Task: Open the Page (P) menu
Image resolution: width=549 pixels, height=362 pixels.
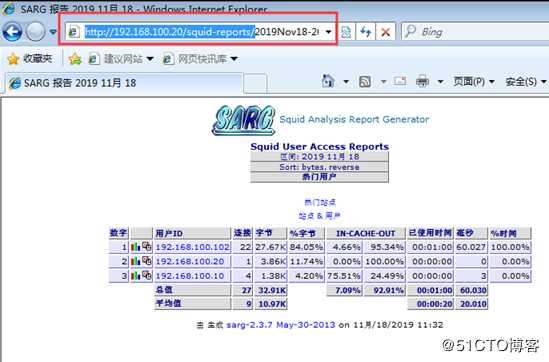Action: [x=474, y=82]
